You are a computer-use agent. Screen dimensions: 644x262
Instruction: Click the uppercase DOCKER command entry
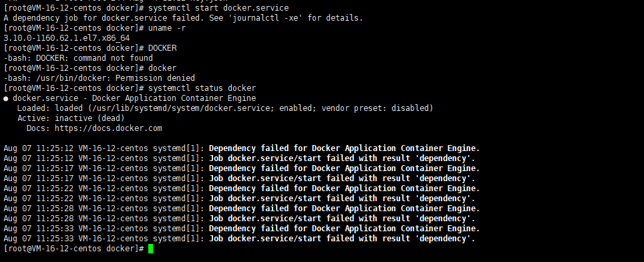(162, 49)
